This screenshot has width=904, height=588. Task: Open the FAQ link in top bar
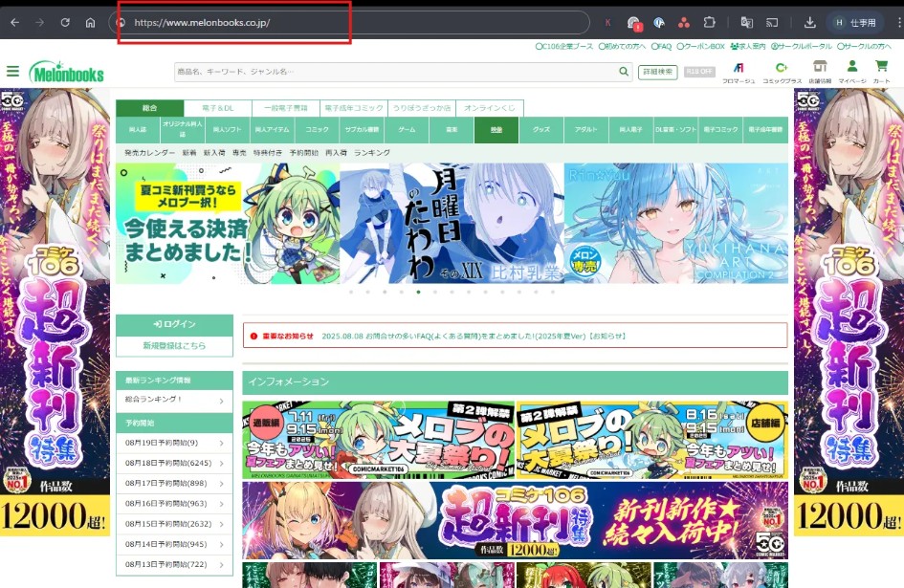tap(661, 46)
